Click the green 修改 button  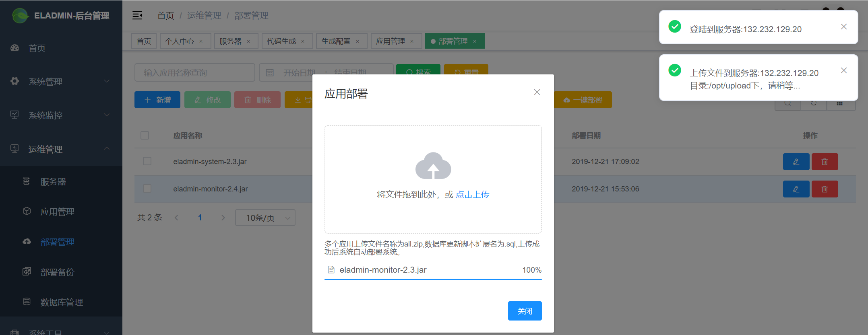click(x=207, y=100)
